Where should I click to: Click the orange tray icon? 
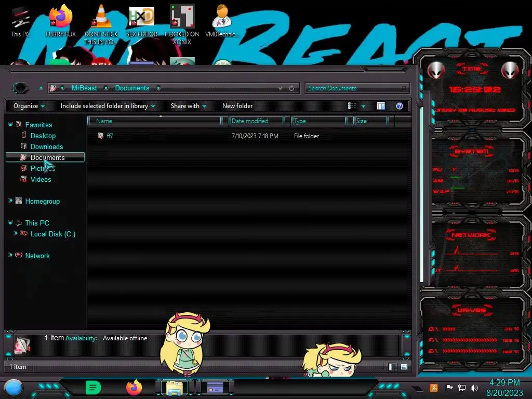(434, 388)
